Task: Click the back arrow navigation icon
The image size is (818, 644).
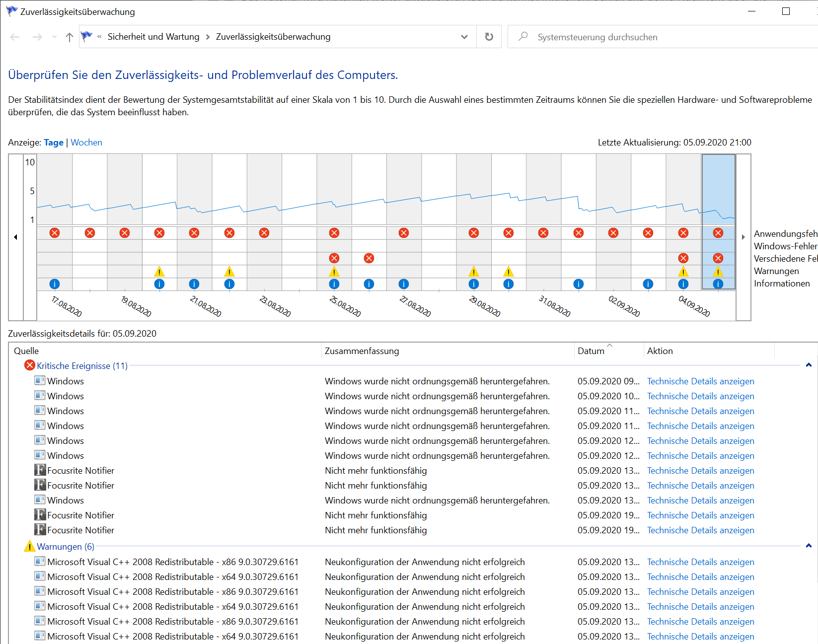Action: click(x=15, y=37)
